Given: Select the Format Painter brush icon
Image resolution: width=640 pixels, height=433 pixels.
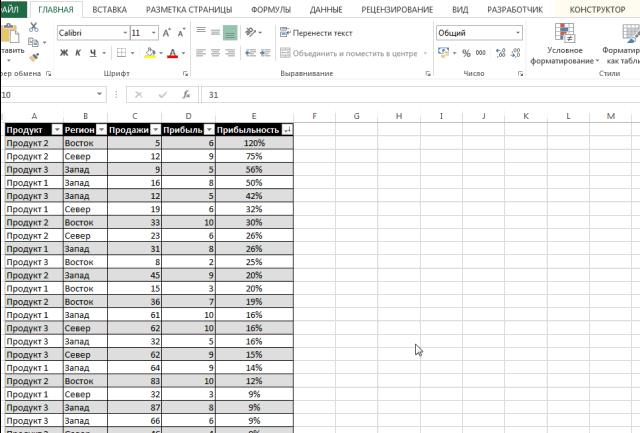Looking at the screenshot, I should pos(34,57).
